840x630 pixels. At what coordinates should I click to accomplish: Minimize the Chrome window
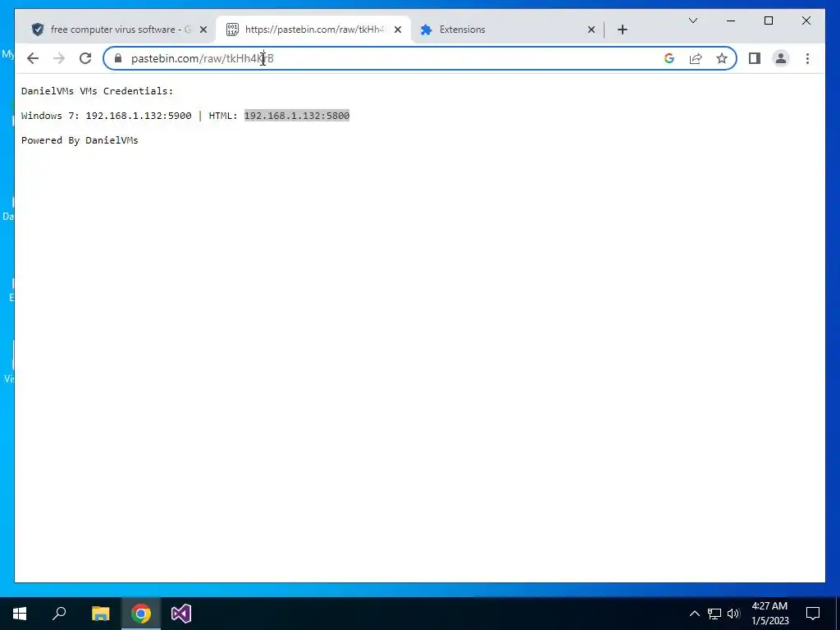coord(731,21)
